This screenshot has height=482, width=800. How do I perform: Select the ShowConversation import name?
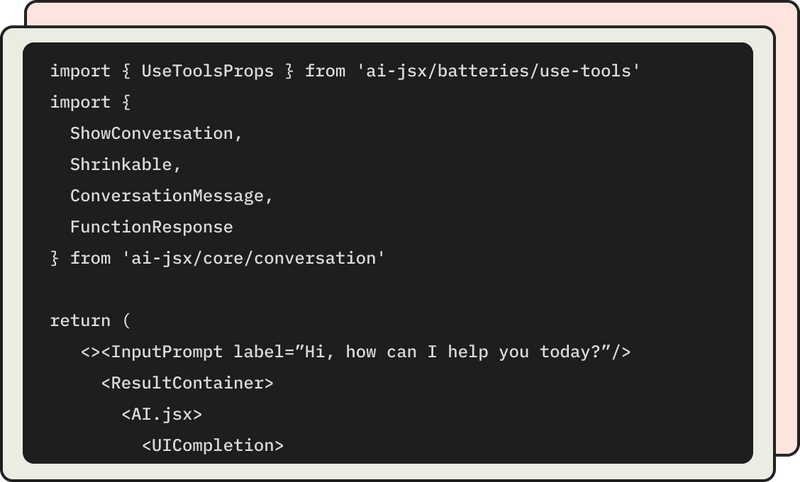[152, 133]
